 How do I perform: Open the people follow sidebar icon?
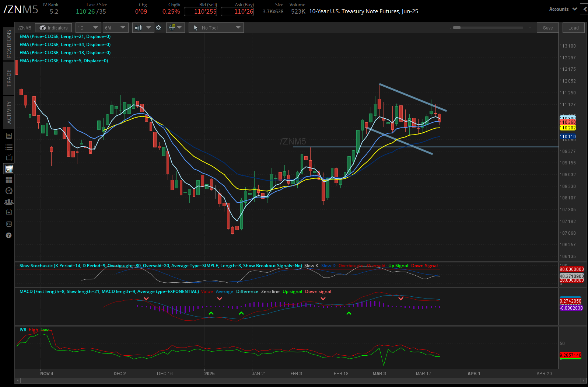pos(9,202)
